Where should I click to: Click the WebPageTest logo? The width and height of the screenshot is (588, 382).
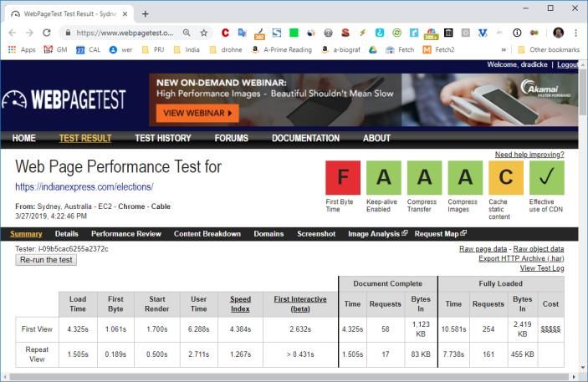[x=64, y=99]
